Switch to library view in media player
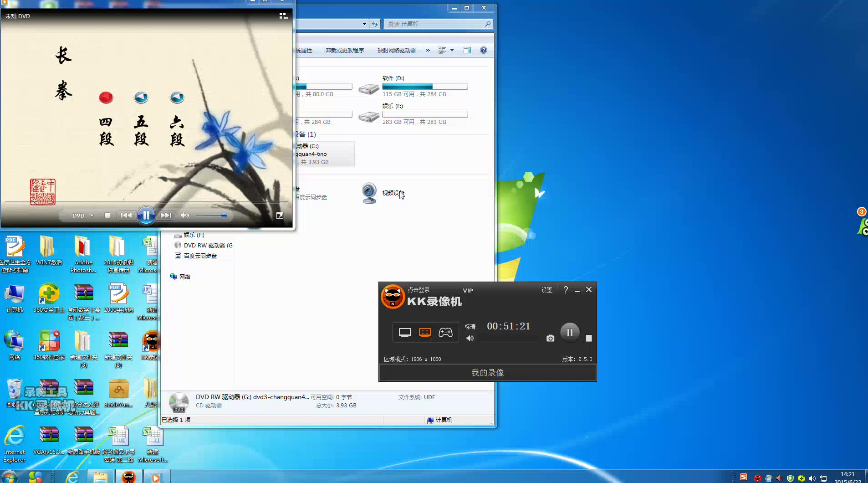The image size is (868, 483). pos(283,16)
